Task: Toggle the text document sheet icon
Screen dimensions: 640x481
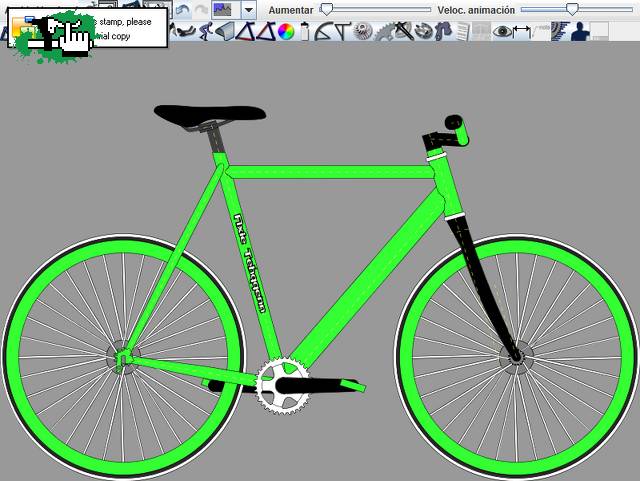Action: [463, 32]
